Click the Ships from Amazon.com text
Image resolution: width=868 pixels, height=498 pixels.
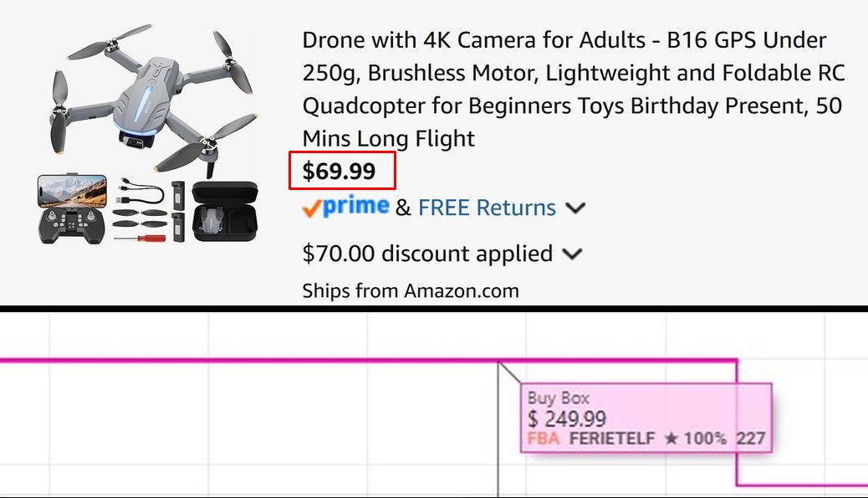(411, 290)
